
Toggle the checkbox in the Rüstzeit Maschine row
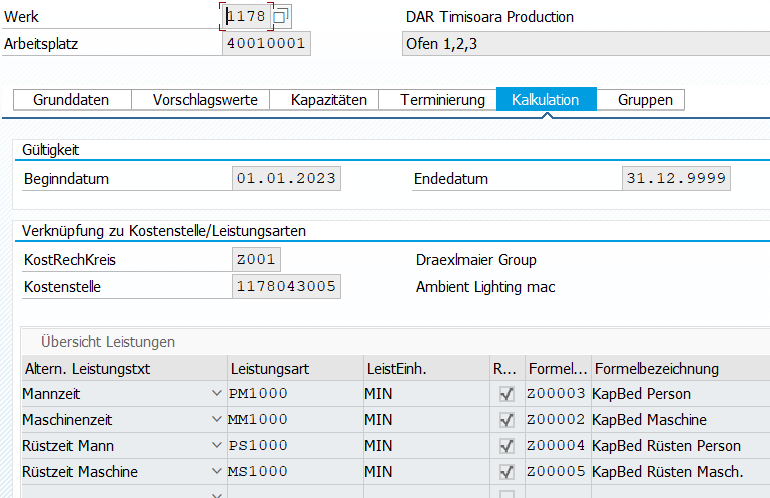pos(507,472)
